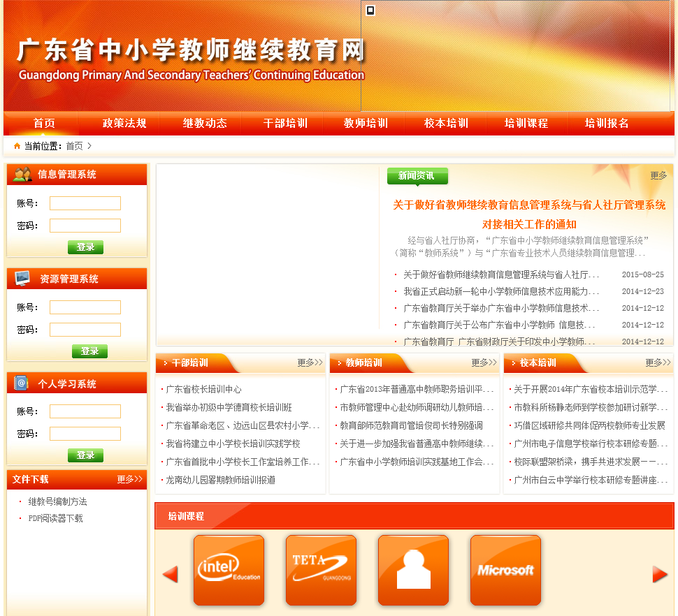Image resolution: width=678 pixels, height=616 pixels.
Task: Open 市教师管理中心赴幼师调研幼儿教师培 link
Action: pyautogui.click(x=417, y=407)
